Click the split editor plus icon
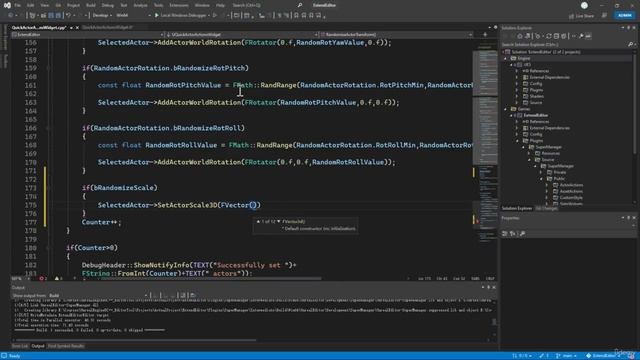 point(485,35)
